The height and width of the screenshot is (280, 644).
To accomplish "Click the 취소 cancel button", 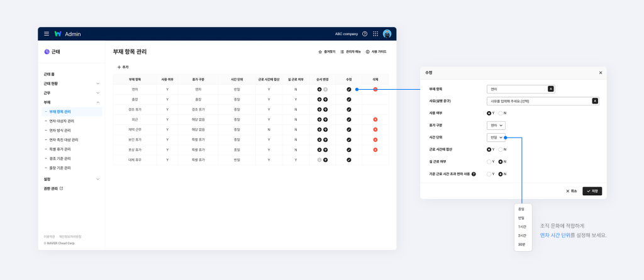I will point(571,191).
